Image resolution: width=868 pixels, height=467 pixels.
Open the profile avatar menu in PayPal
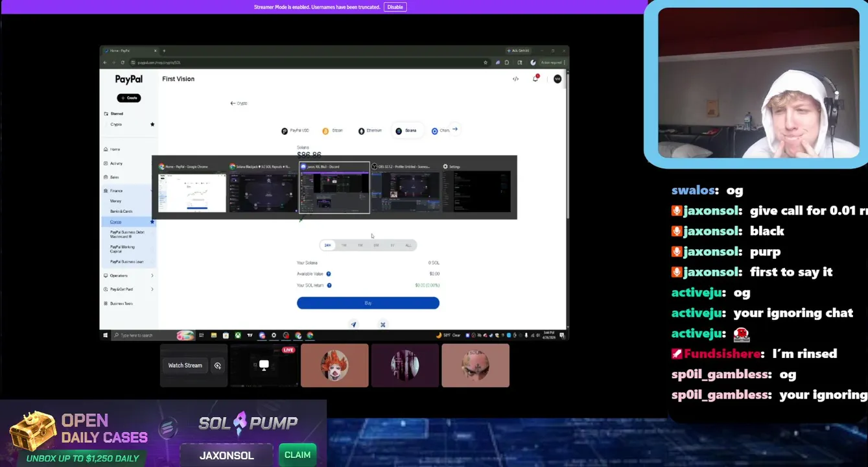click(557, 79)
